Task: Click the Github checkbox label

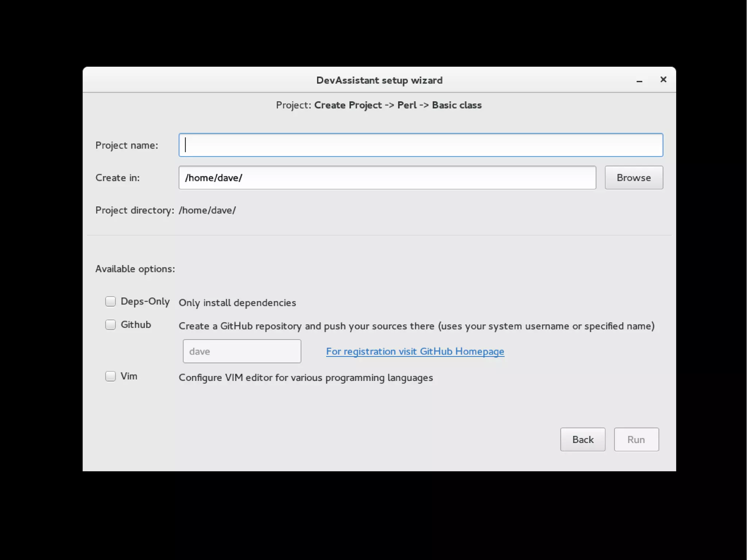Action: tap(136, 325)
